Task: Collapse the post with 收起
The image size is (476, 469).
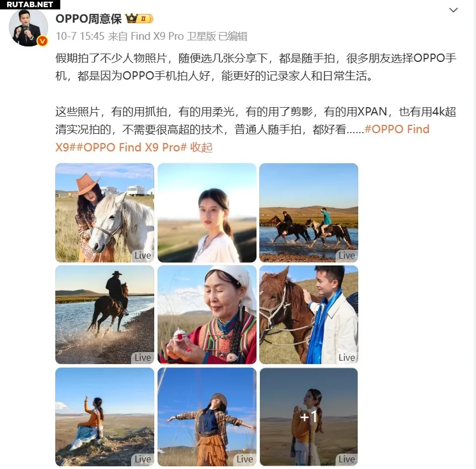Action: click(x=201, y=147)
